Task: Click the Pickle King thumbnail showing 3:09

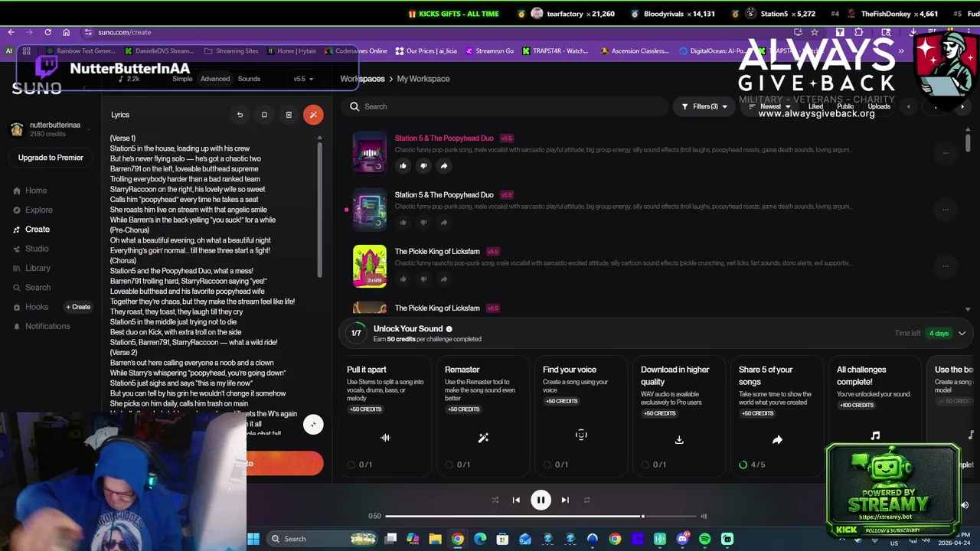Action: 370,266
